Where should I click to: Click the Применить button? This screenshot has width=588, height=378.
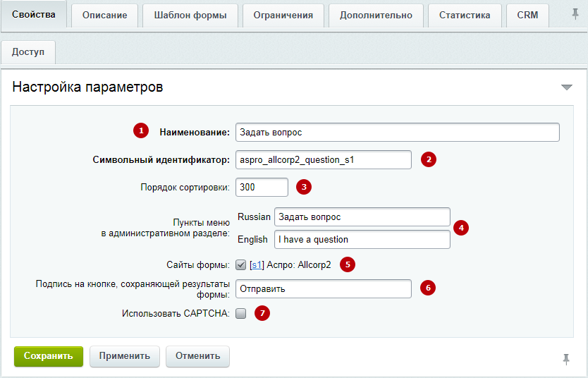point(125,356)
